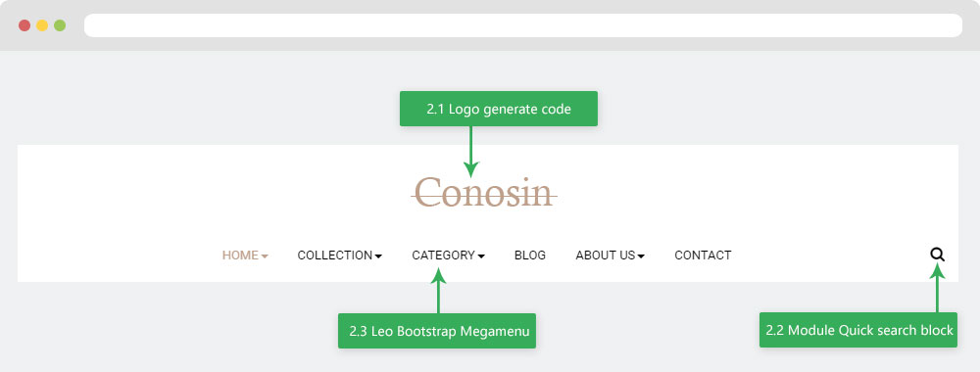Expand the HOME dropdown arrow

pos(265,256)
